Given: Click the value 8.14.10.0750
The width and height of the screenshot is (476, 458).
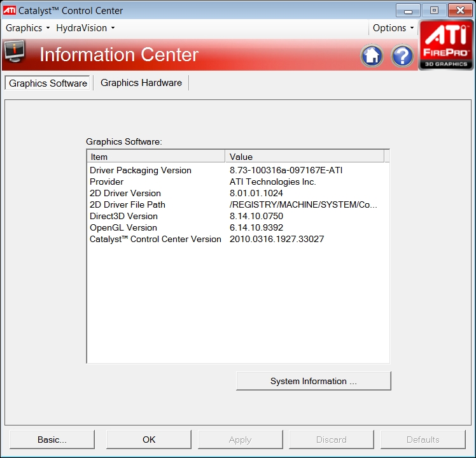Looking at the screenshot, I should [256, 217].
